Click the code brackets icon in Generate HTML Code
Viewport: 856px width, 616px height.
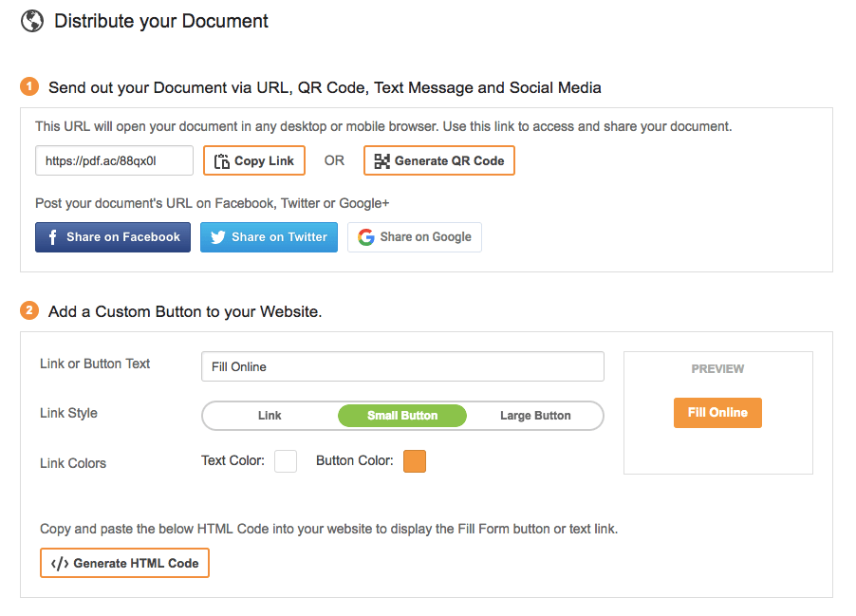[x=60, y=563]
